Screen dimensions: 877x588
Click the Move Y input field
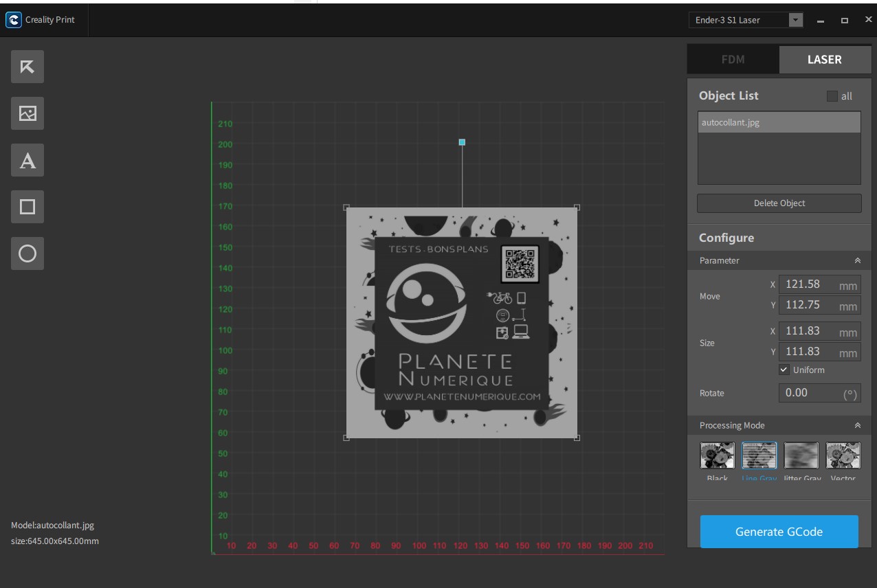819,305
